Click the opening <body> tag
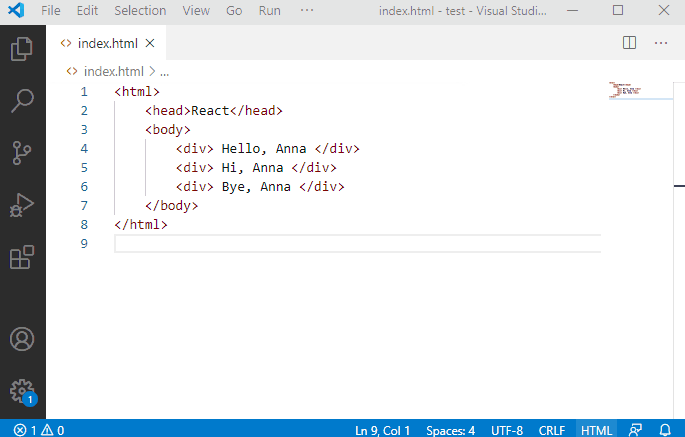 coord(168,130)
